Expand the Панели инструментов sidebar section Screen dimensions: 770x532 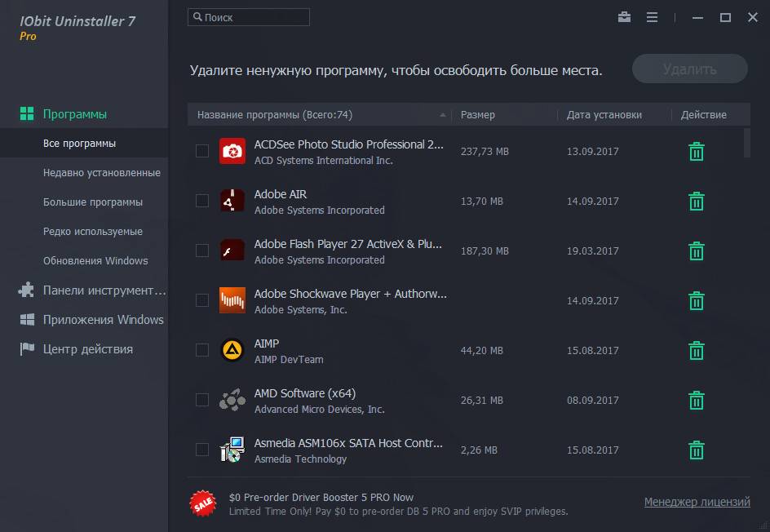(x=104, y=290)
